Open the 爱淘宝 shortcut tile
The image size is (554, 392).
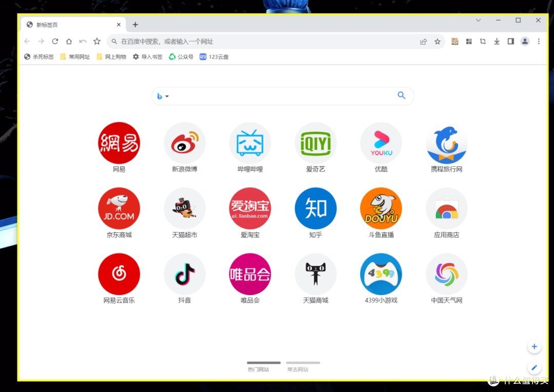click(250, 208)
